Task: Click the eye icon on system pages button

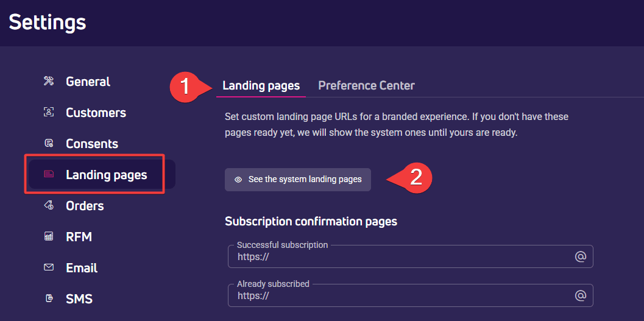Action: coord(238,180)
